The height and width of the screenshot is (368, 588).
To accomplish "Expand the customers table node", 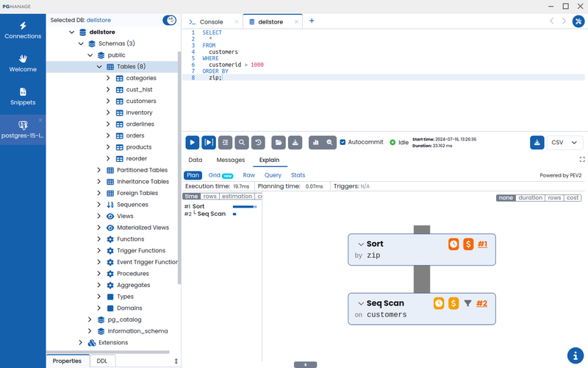I will (x=108, y=101).
